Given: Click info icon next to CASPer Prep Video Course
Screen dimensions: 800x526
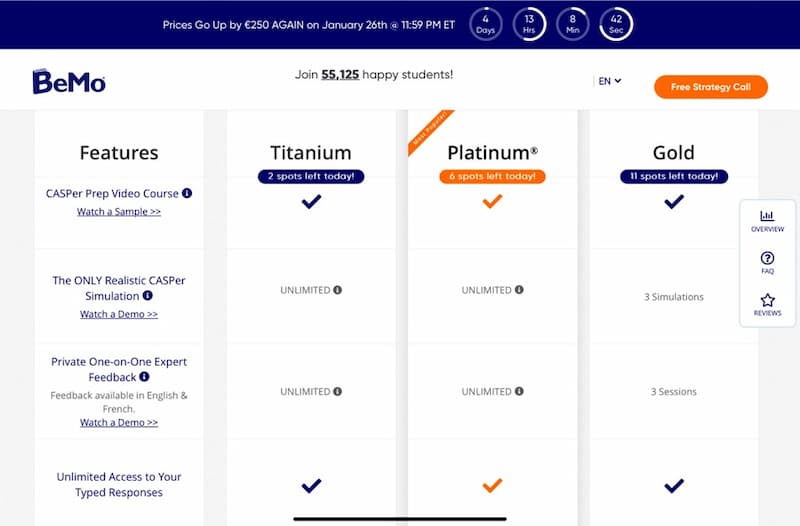Looking at the screenshot, I should click(187, 193).
